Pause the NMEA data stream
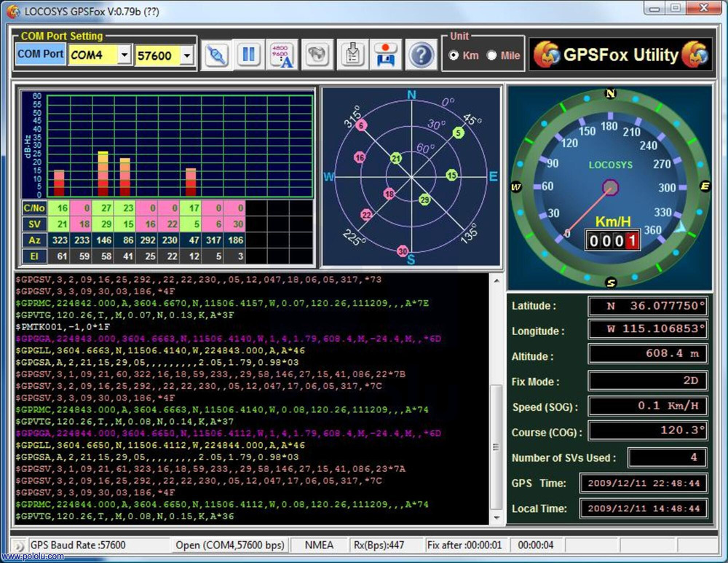The width and height of the screenshot is (728, 563). pyautogui.click(x=249, y=55)
